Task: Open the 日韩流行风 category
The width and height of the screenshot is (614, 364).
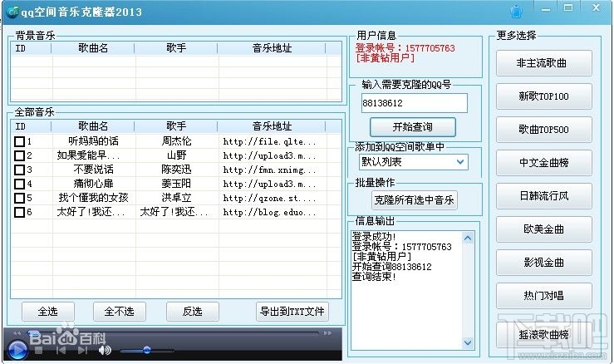Action: (543, 196)
